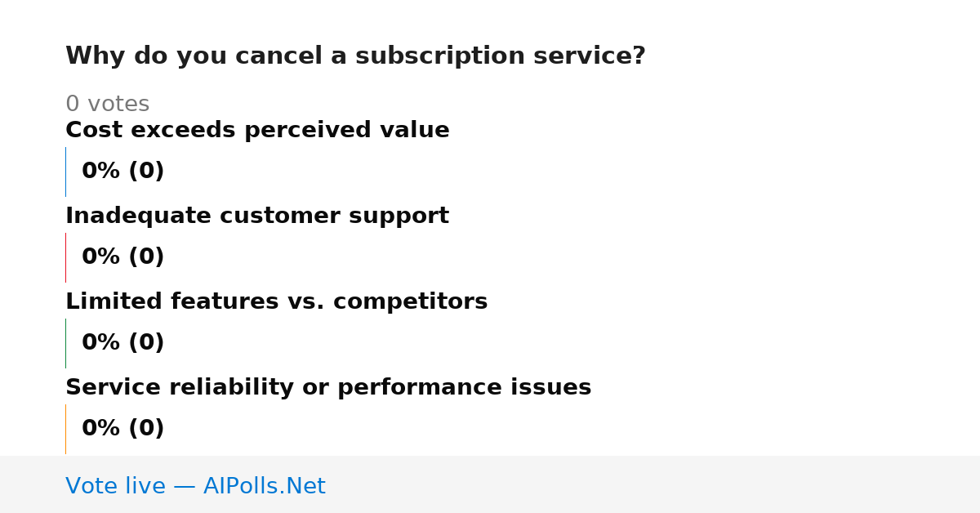980x513 pixels.
Task: Click the orange result bar
Action: coord(65,429)
